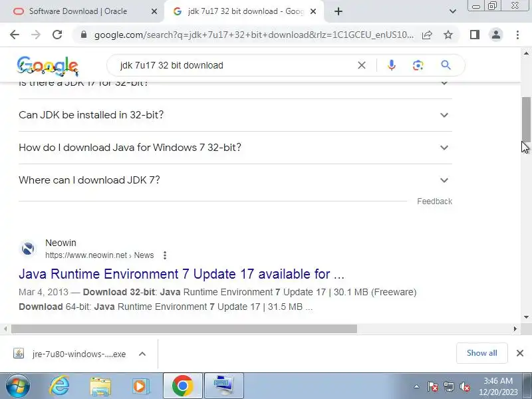Open download item options caret
This screenshot has width=532, height=399.
coord(142,354)
